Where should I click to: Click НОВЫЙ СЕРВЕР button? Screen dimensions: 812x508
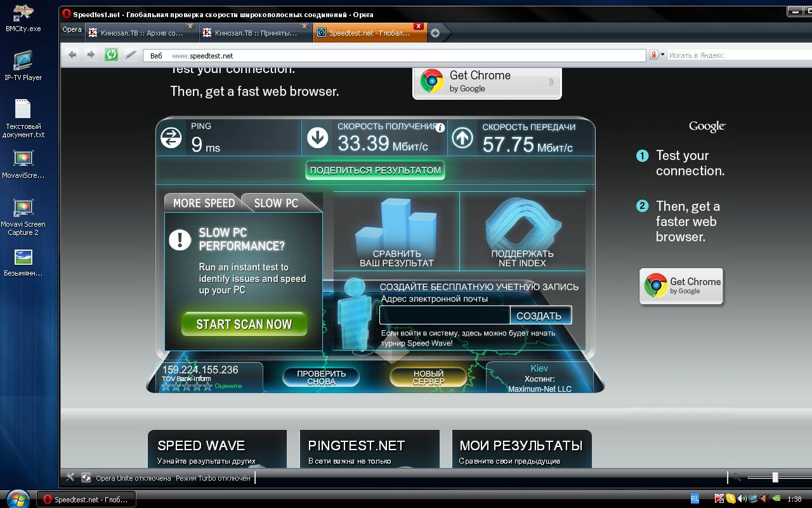429,377
